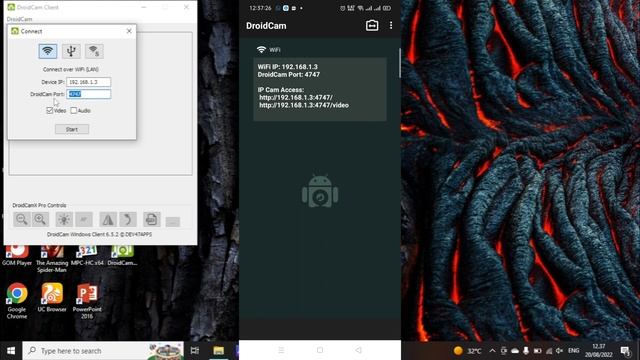Click the more options Pro control button

[x=173, y=222]
